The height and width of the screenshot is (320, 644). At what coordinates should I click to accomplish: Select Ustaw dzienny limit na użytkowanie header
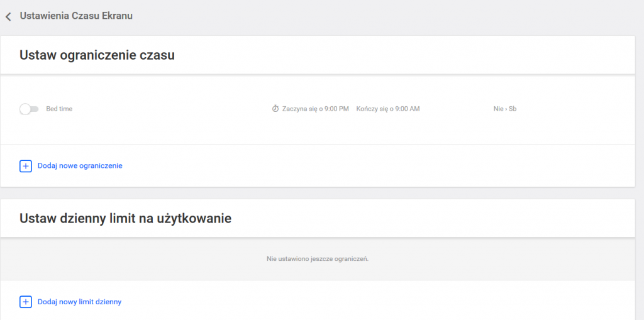click(126, 219)
